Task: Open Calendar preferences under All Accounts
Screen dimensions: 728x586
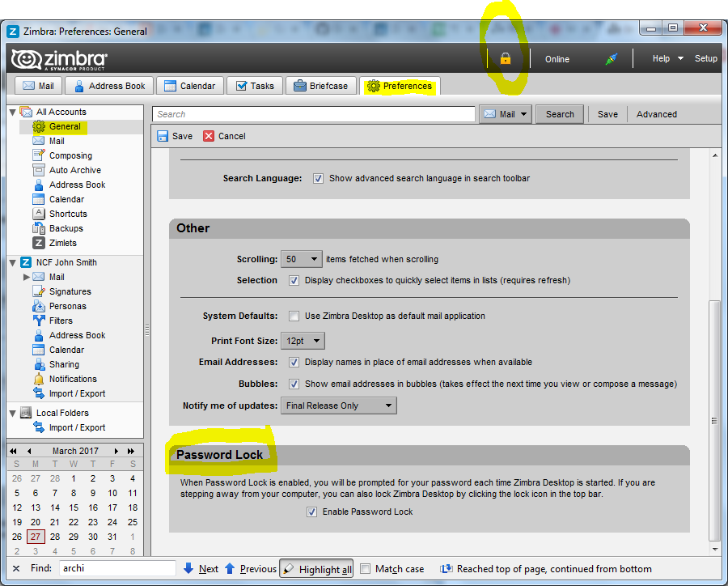Action: 67,199
